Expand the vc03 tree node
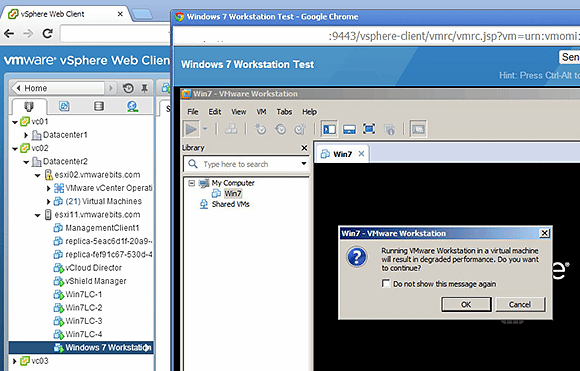 coord(14,361)
